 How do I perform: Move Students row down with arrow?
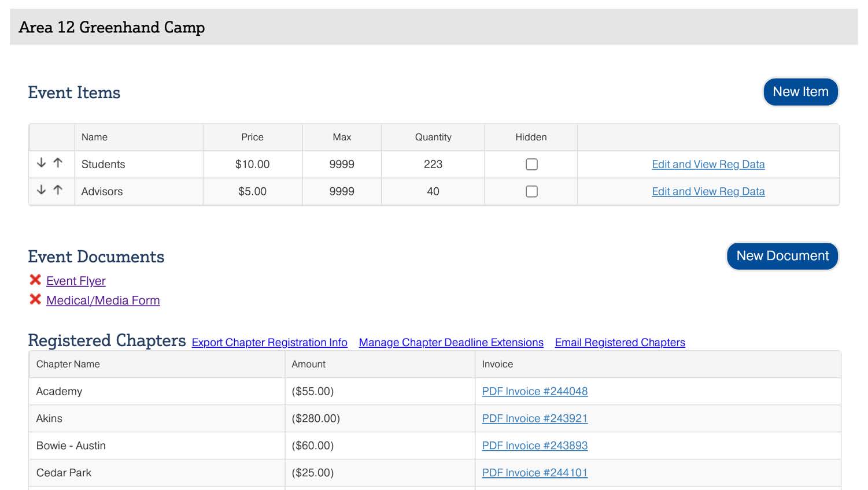[41, 163]
